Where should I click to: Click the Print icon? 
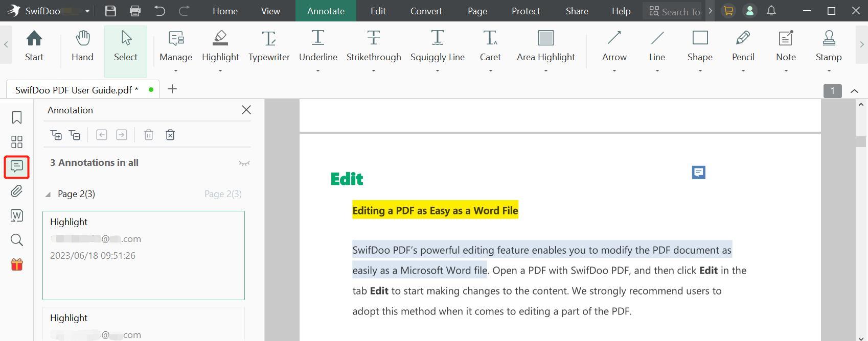click(135, 11)
